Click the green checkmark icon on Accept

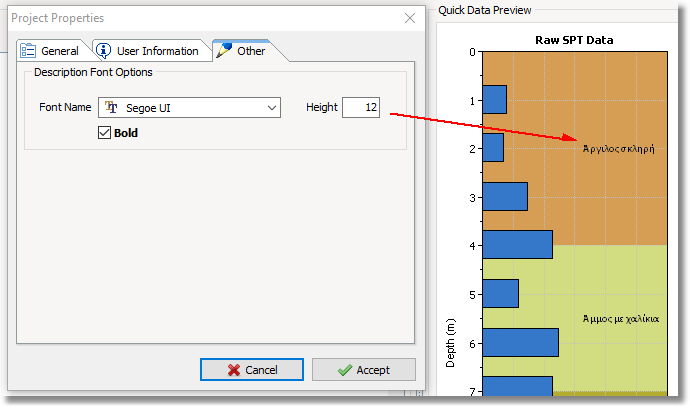[x=345, y=370]
